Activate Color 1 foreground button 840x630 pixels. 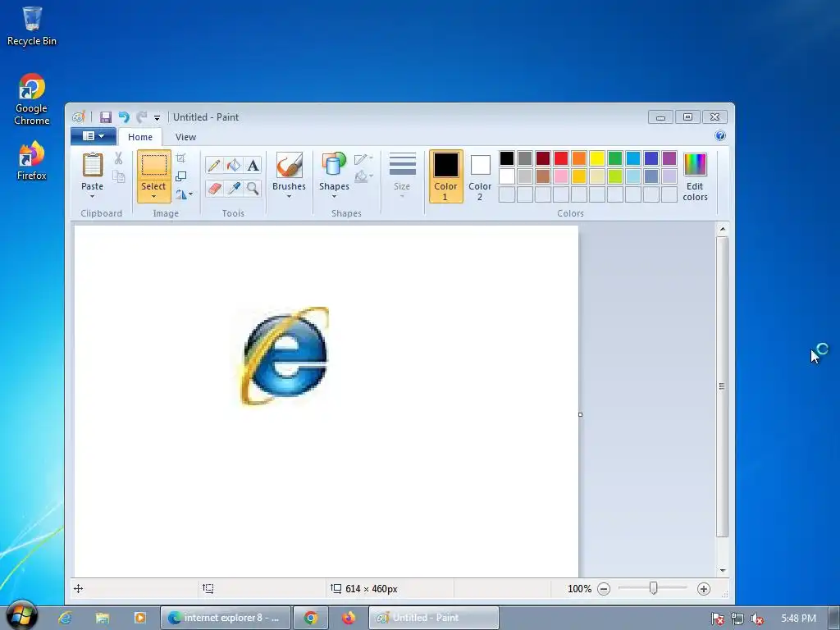pyautogui.click(x=445, y=176)
